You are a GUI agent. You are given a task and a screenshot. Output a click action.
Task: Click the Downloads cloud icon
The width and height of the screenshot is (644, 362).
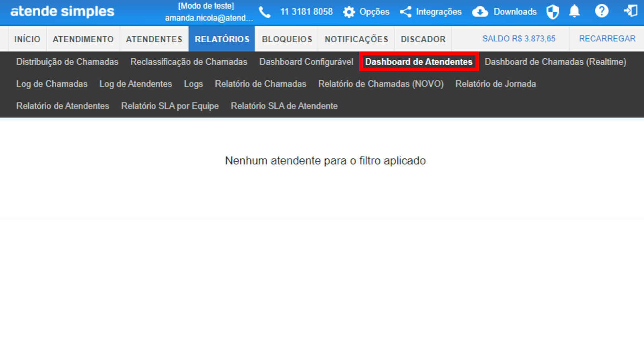coord(480,12)
